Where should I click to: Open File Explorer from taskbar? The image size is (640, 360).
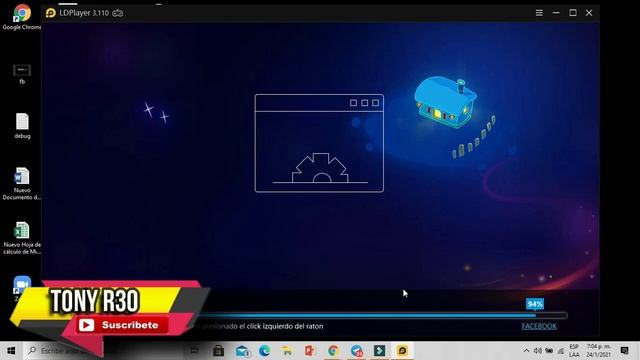(287, 351)
